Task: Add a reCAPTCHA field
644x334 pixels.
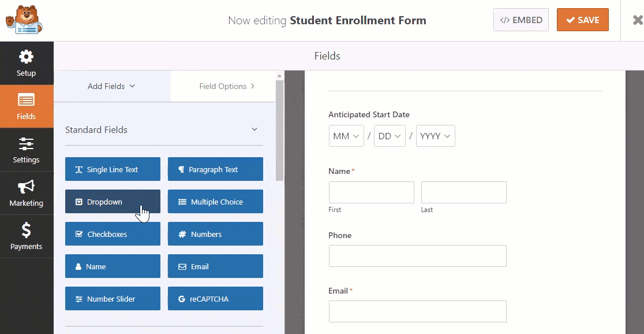Action: (x=215, y=299)
